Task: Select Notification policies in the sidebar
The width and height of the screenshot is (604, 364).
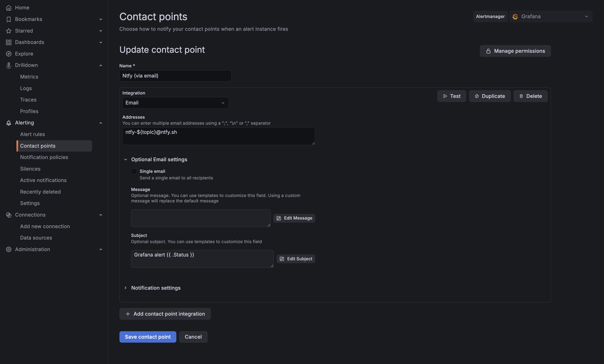Action: (x=44, y=157)
